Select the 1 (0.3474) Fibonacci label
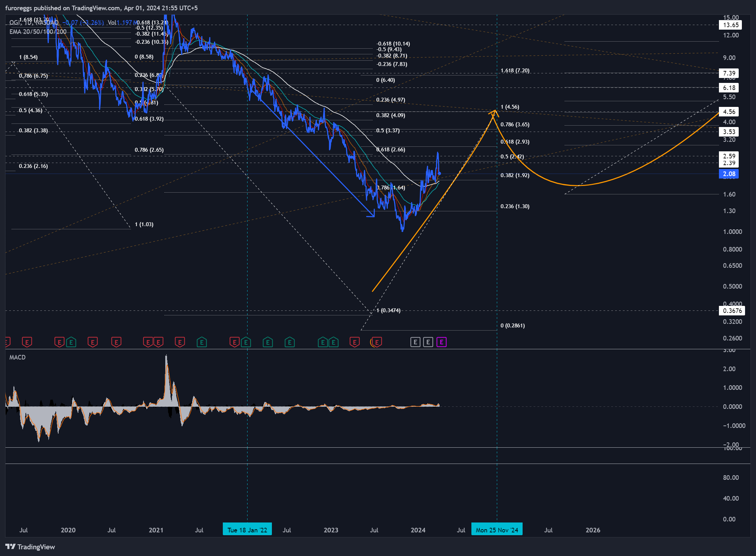Screen dimensions: 756x556 tap(388, 310)
